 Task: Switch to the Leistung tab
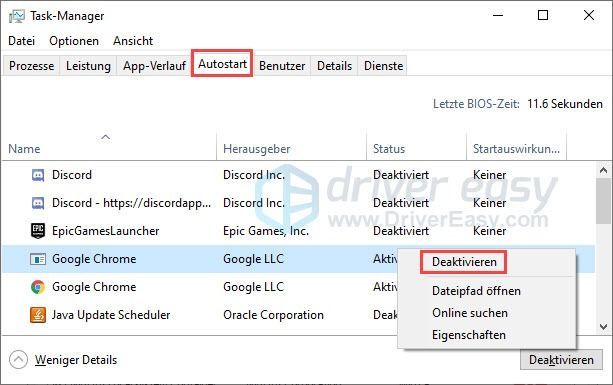[88, 66]
